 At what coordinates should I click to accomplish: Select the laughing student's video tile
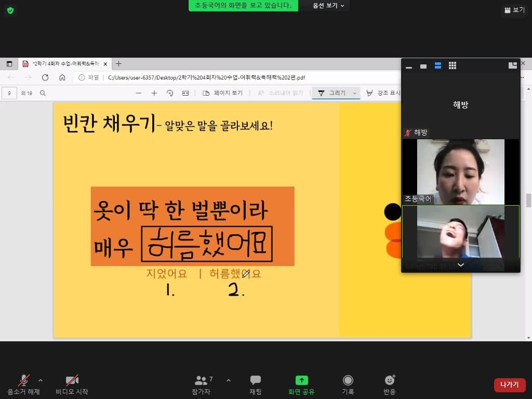pos(461,232)
